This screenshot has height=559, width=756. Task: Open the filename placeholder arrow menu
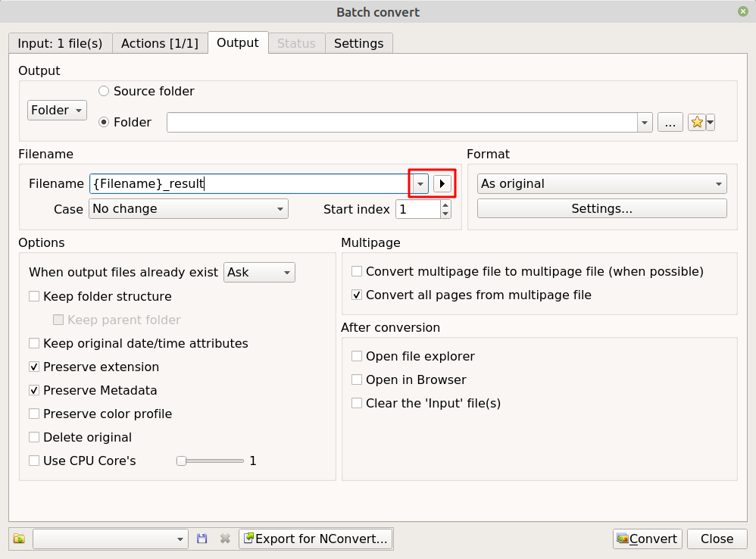click(x=442, y=183)
